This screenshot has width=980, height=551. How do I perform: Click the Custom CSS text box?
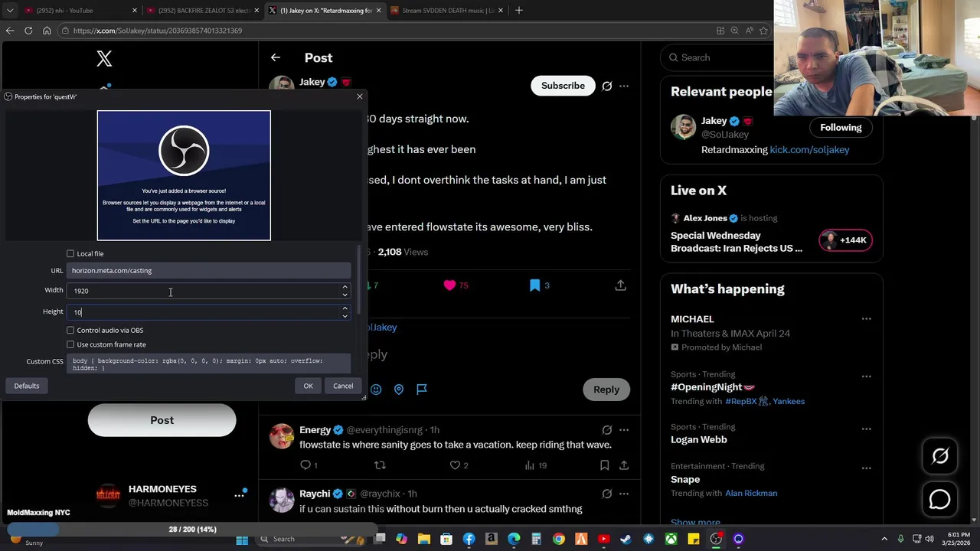click(x=208, y=364)
